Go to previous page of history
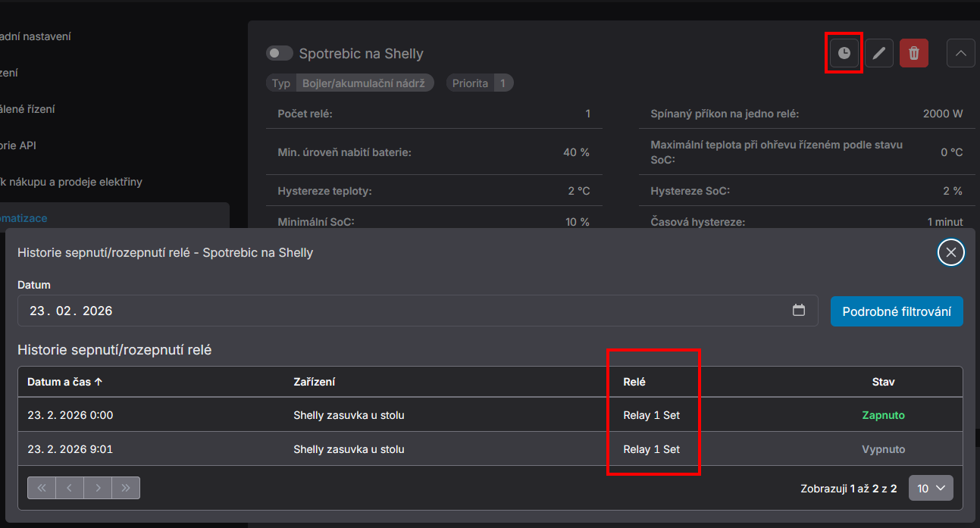The width and height of the screenshot is (980, 528). [x=70, y=488]
